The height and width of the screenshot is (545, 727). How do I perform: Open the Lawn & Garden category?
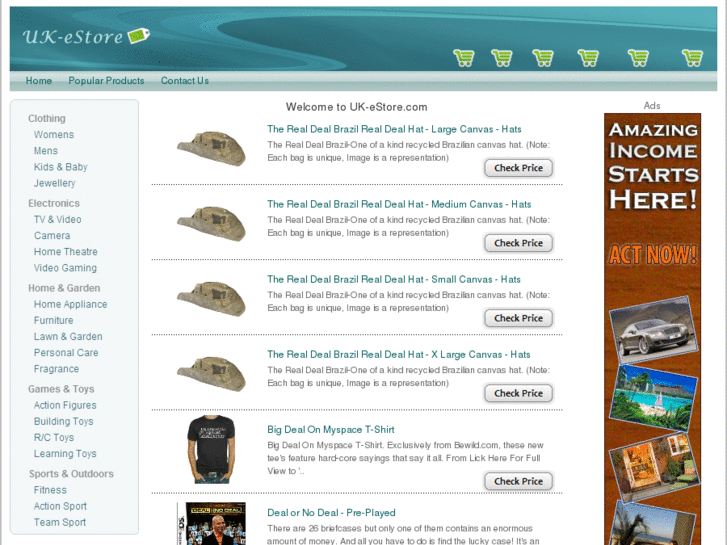click(x=68, y=337)
